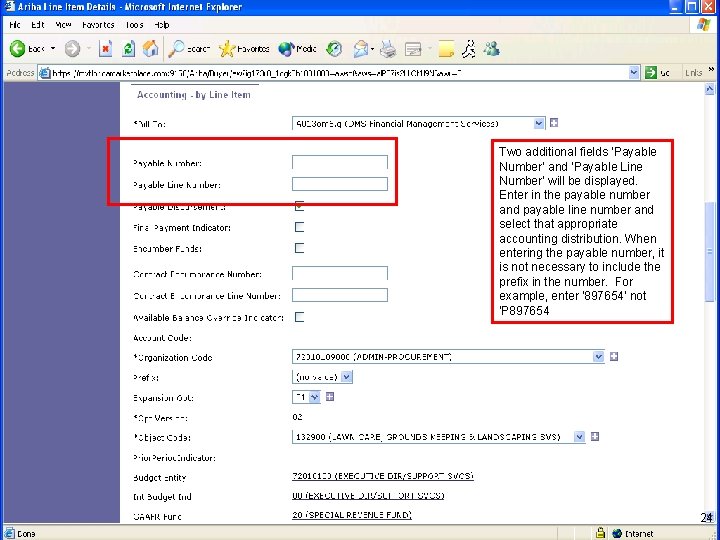Click the Forward arrow toolbar icon

(72, 49)
